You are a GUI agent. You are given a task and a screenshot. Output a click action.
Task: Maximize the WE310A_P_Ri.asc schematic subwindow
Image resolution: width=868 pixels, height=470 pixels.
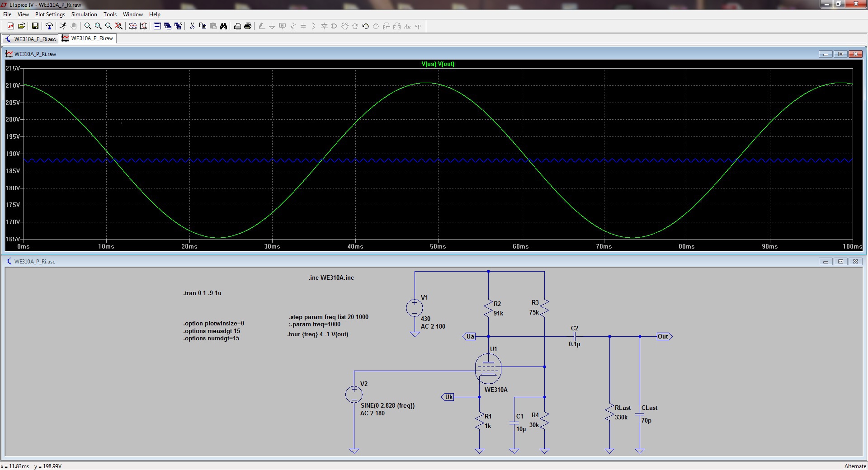click(840, 261)
